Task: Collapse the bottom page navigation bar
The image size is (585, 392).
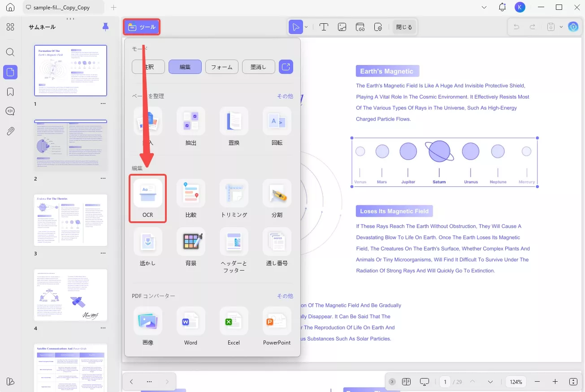Action: tap(392, 382)
